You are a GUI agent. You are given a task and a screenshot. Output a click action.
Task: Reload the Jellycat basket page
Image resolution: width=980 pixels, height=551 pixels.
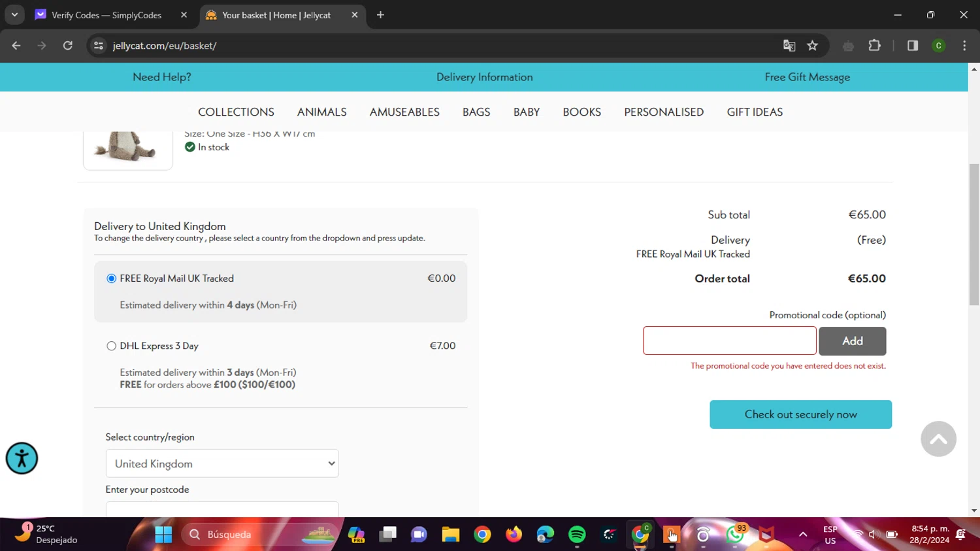click(68, 46)
